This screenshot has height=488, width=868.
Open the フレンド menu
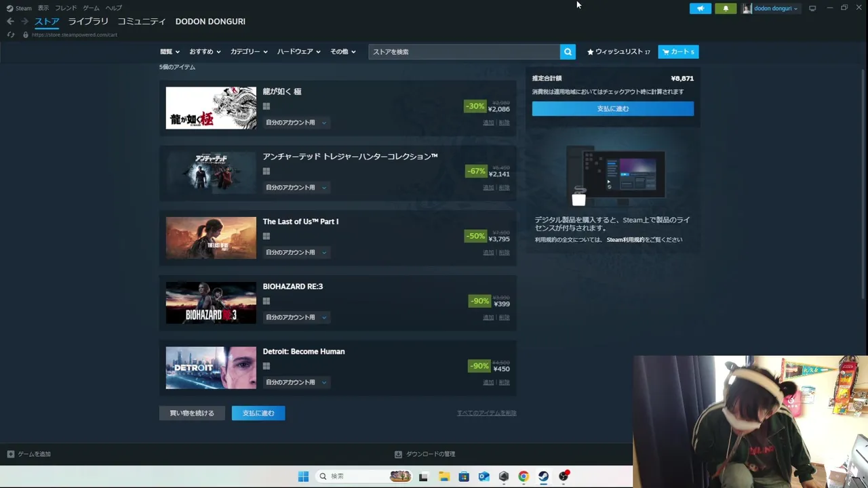66,8
